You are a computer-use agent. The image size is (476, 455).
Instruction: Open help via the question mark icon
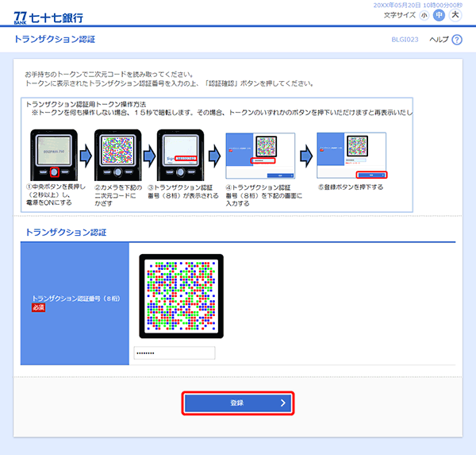[457, 40]
